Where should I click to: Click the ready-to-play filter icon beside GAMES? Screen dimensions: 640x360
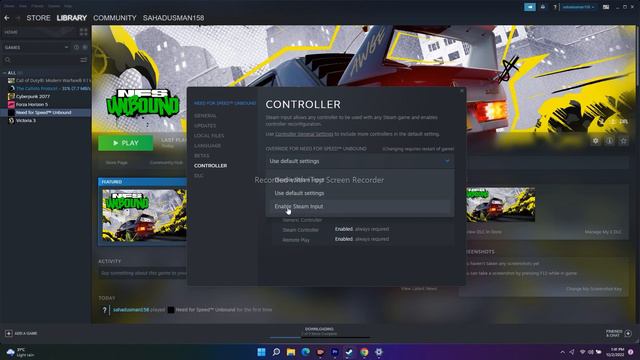click(85, 47)
